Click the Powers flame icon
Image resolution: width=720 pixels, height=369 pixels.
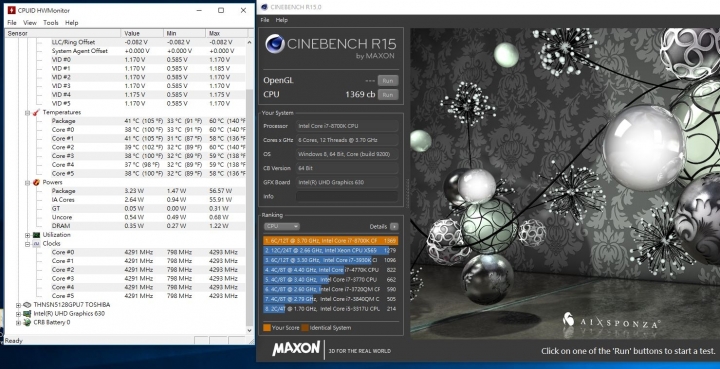click(x=36, y=182)
